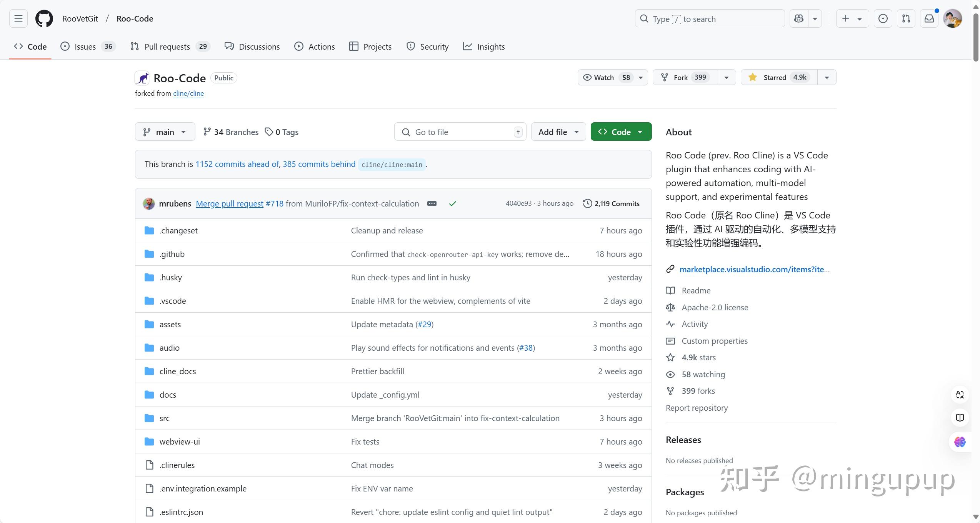Follow the cline/cline fork source link
Image resolution: width=980 pixels, height=523 pixels.
[x=188, y=93]
